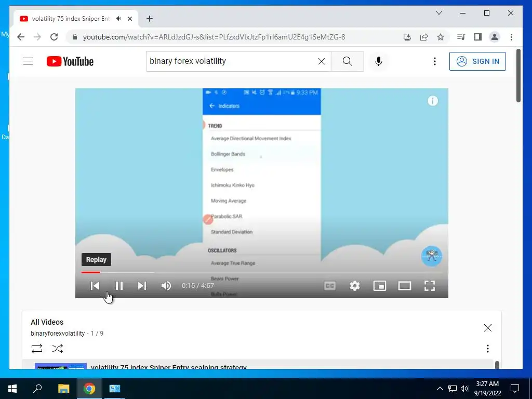Install app icon in address bar
Image resolution: width=532 pixels, height=399 pixels.
[x=407, y=37]
